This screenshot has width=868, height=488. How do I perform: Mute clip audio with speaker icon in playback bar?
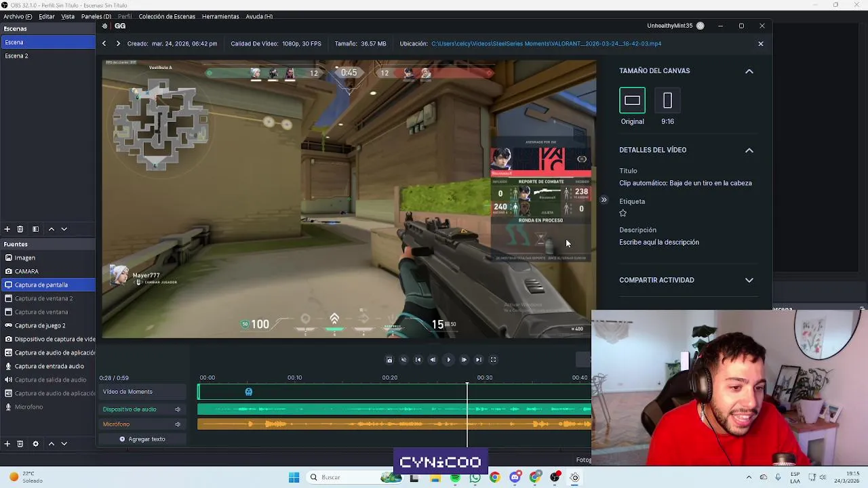coord(403,360)
